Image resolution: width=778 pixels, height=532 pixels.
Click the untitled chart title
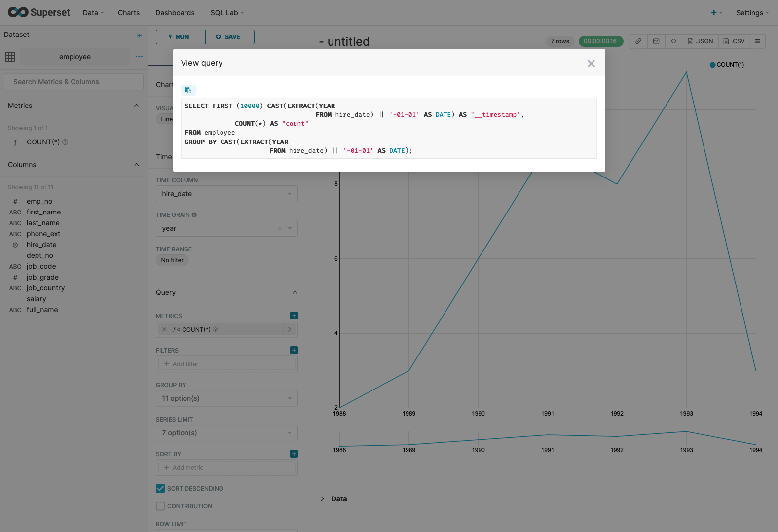pos(344,42)
